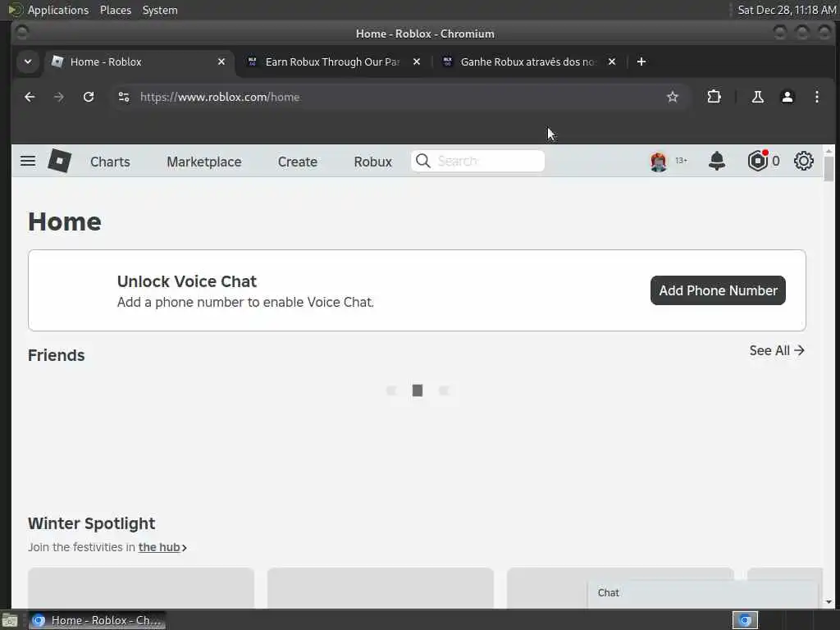This screenshot has height=630, width=840.
Task: Select Home - Roblox taskbar window button
Action: (x=97, y=620)
